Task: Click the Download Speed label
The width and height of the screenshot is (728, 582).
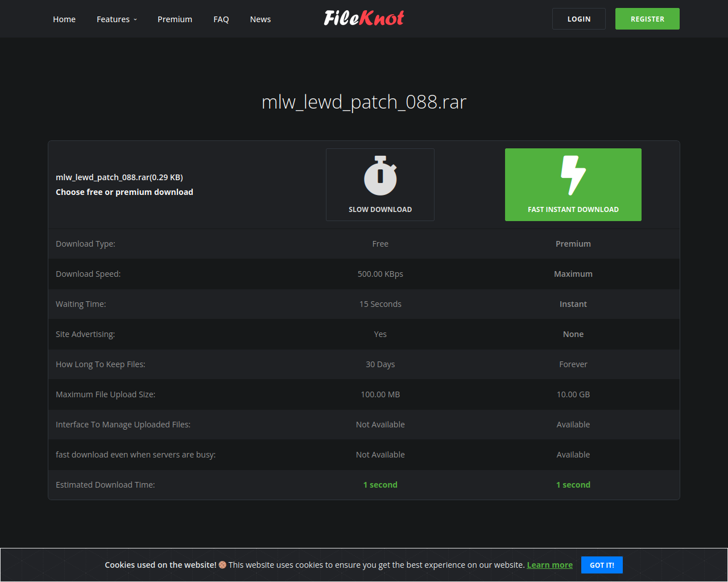Action: click(88, 274)
